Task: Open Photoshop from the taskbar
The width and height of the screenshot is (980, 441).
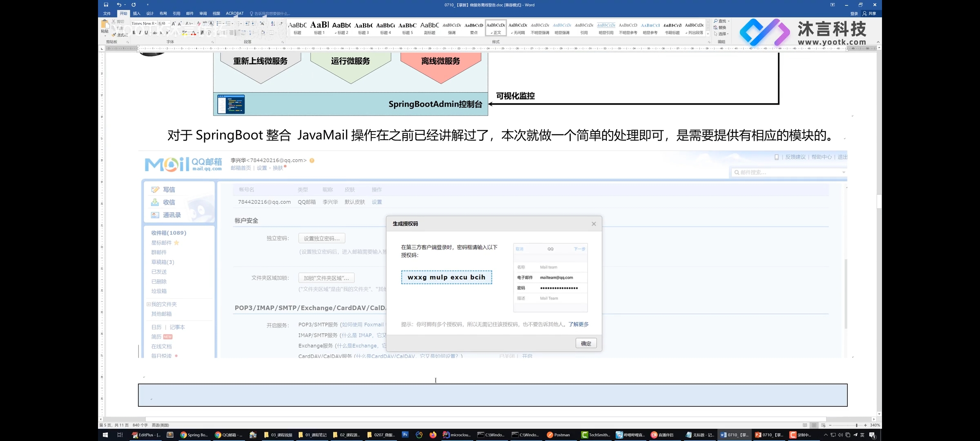Action: point(405,435)
